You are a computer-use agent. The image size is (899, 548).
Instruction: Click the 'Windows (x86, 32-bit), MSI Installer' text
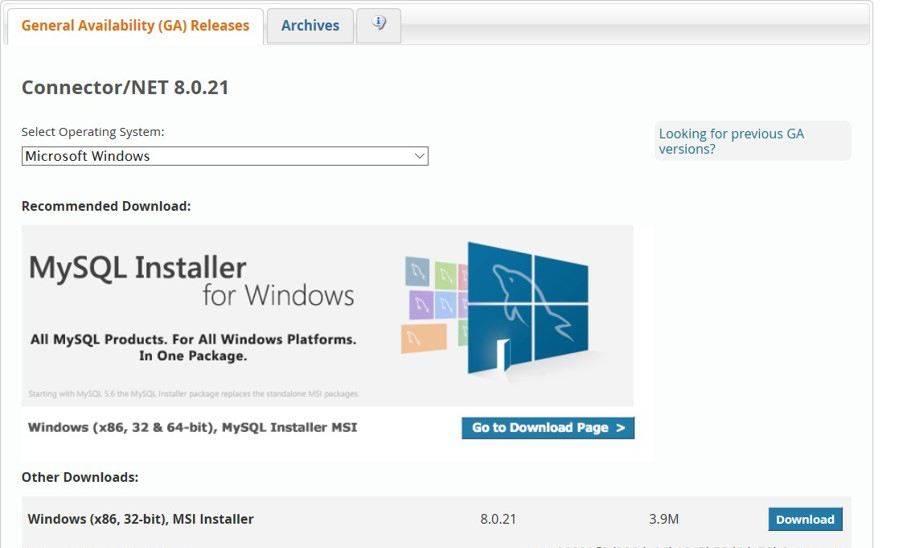140,519
